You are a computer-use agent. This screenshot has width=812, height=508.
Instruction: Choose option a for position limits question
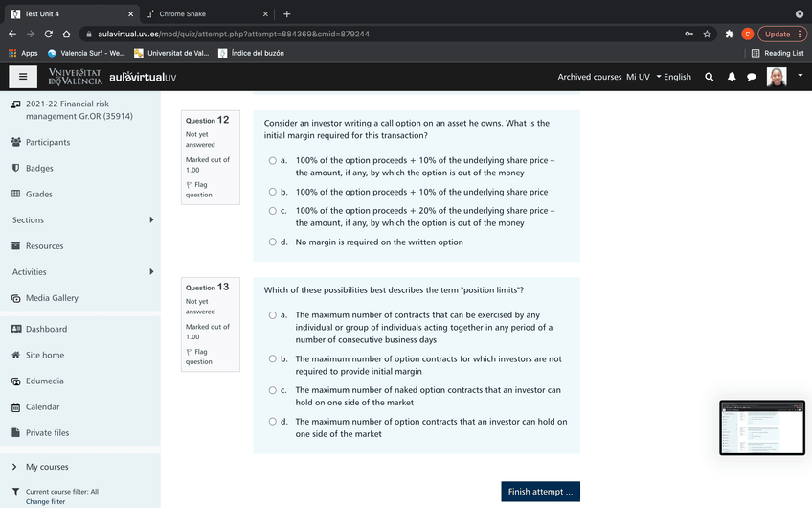[x=273, y=315]
